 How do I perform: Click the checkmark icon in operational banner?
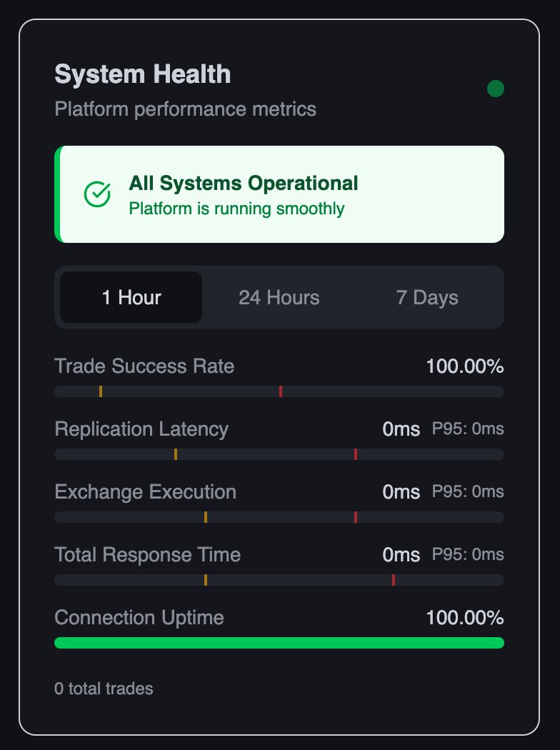pyautogui.click(x=97, y=194)
